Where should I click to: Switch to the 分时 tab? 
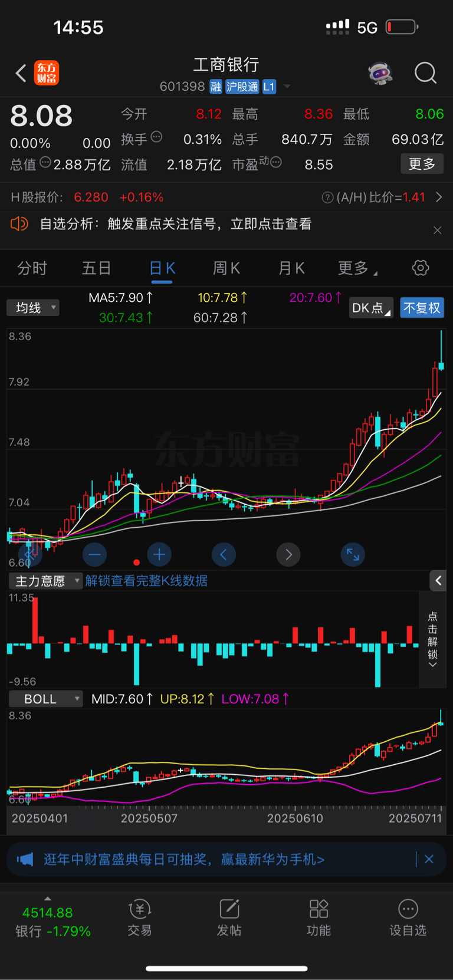pyautogui.click(x=32, y=268)
